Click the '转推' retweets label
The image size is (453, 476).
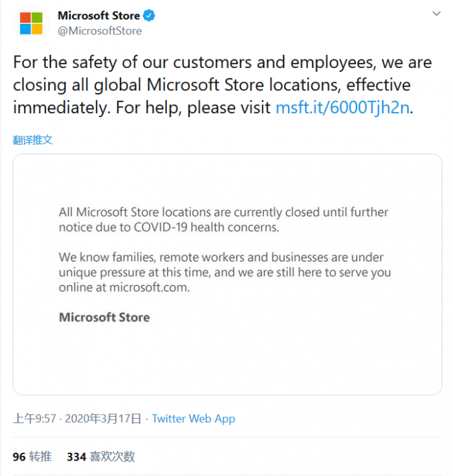pos(40,457)
